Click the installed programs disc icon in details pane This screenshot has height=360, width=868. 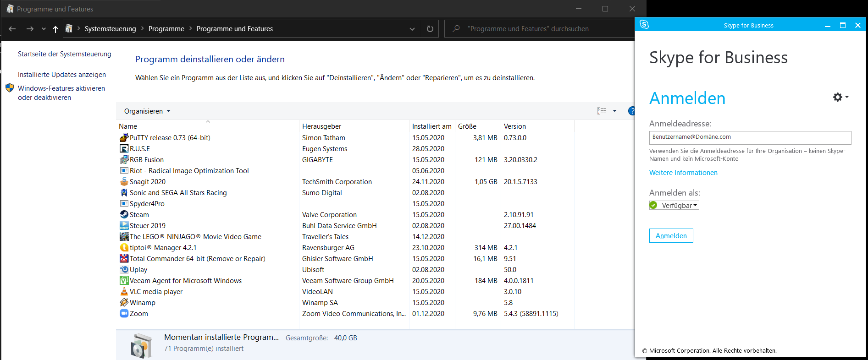(x=141, y=345)
